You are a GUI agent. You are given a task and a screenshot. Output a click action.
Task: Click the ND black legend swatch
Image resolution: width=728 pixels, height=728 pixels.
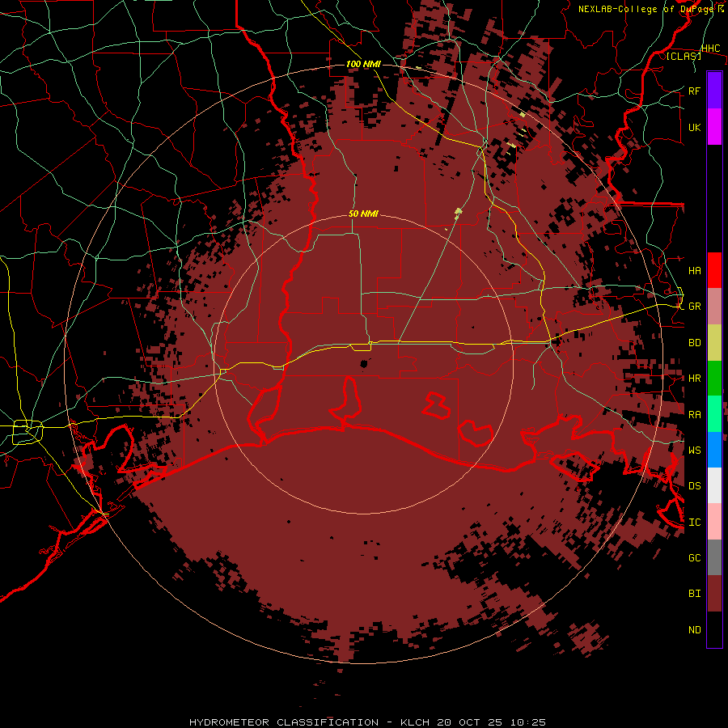tap(714, 629)
